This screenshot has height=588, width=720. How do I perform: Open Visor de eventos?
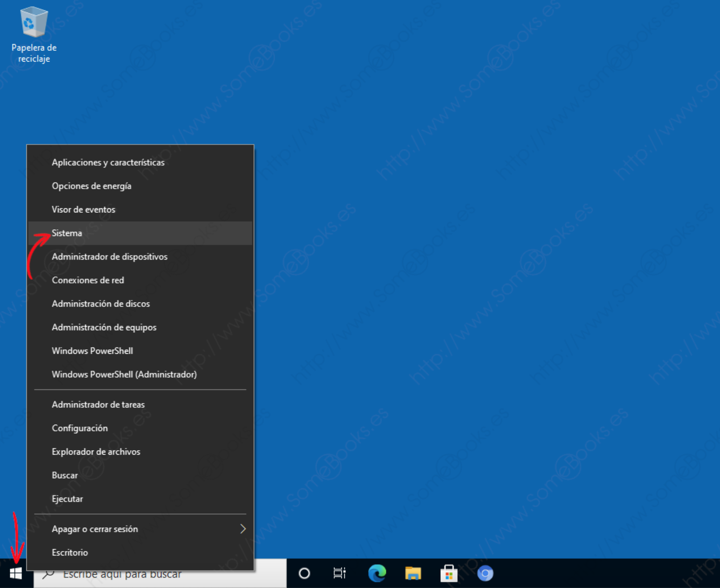tap(83, 210)
